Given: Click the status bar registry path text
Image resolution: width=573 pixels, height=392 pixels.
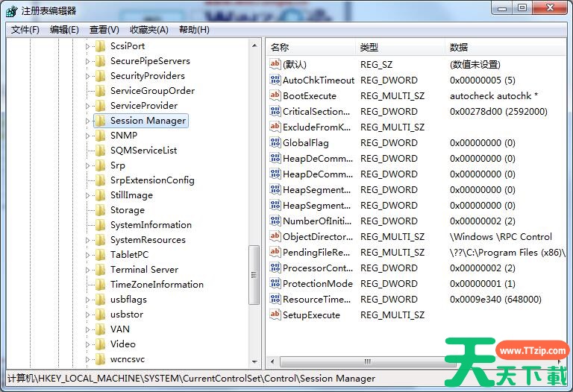Looking at the screenshot, I should [x=191, y=379].
